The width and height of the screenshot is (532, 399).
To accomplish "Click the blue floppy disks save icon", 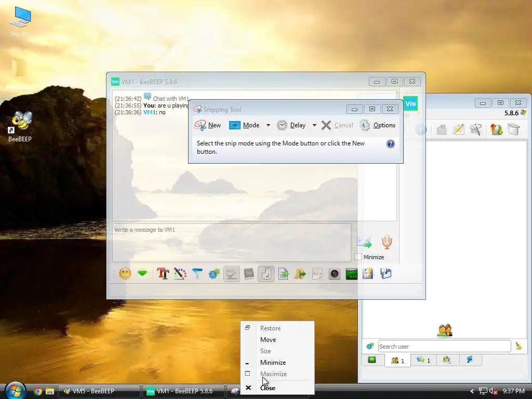I will pos(386,273).
